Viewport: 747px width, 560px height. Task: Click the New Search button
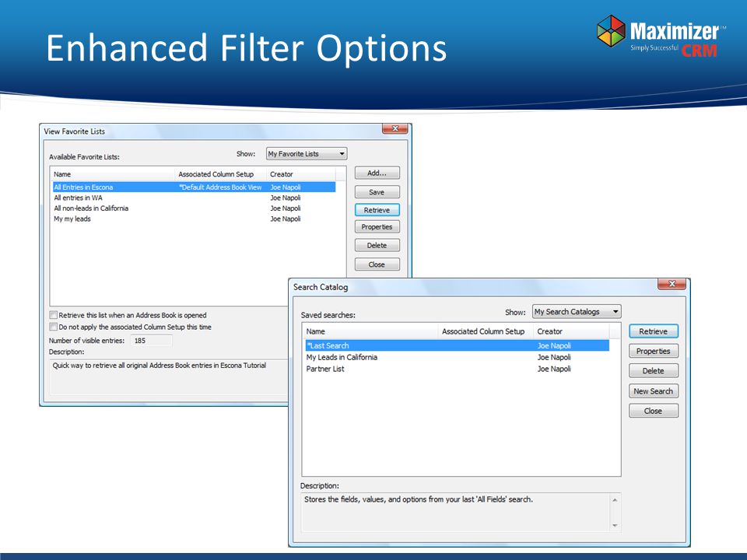click(x=653, y=391)
